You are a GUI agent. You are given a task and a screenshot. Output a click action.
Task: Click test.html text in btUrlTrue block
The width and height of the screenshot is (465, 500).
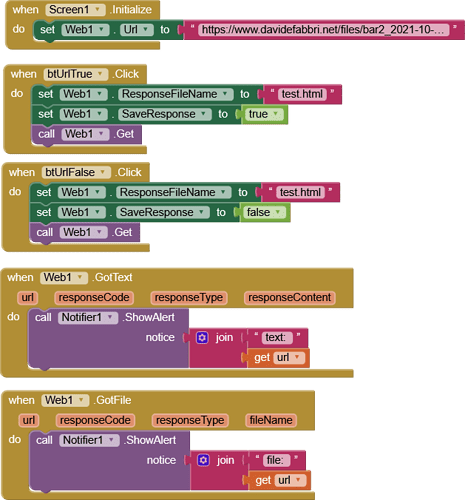pos(302,94)
